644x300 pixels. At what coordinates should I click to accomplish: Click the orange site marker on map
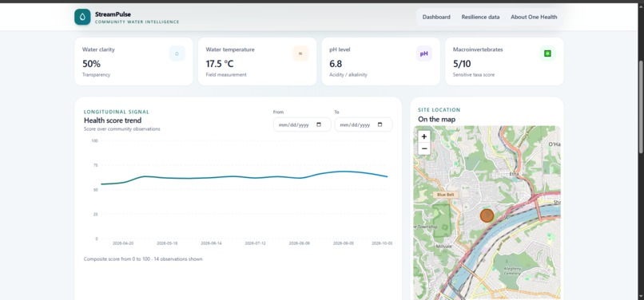(487, 215)
